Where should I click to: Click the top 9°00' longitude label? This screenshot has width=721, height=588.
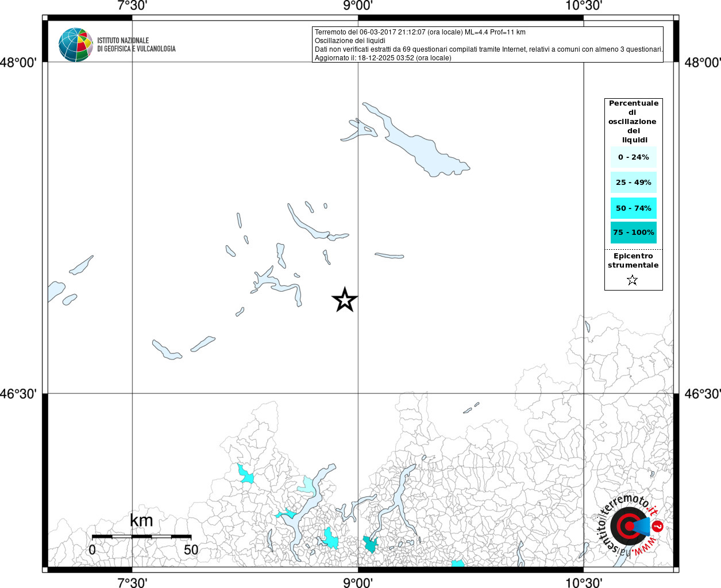coord(358,6)
